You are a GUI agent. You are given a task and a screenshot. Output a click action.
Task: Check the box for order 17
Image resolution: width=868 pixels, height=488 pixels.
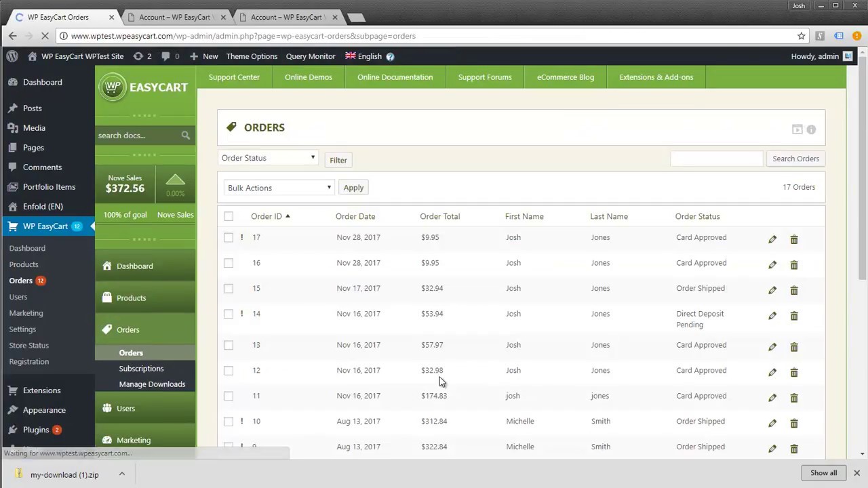pos(229,237)
